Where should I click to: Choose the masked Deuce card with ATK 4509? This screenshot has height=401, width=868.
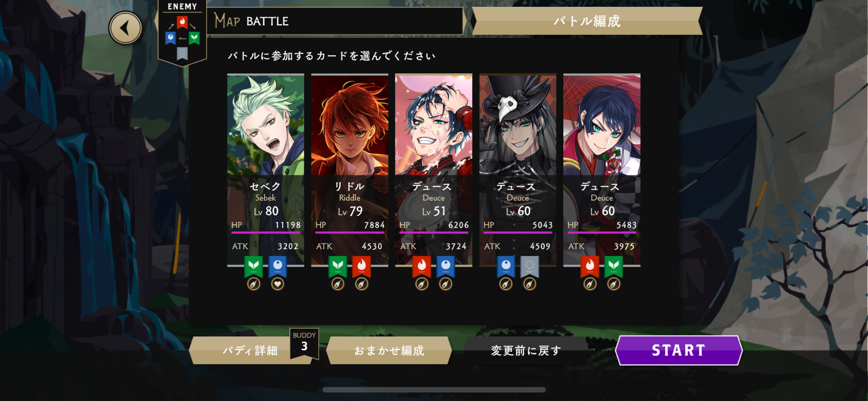click(x=517, y=170)
